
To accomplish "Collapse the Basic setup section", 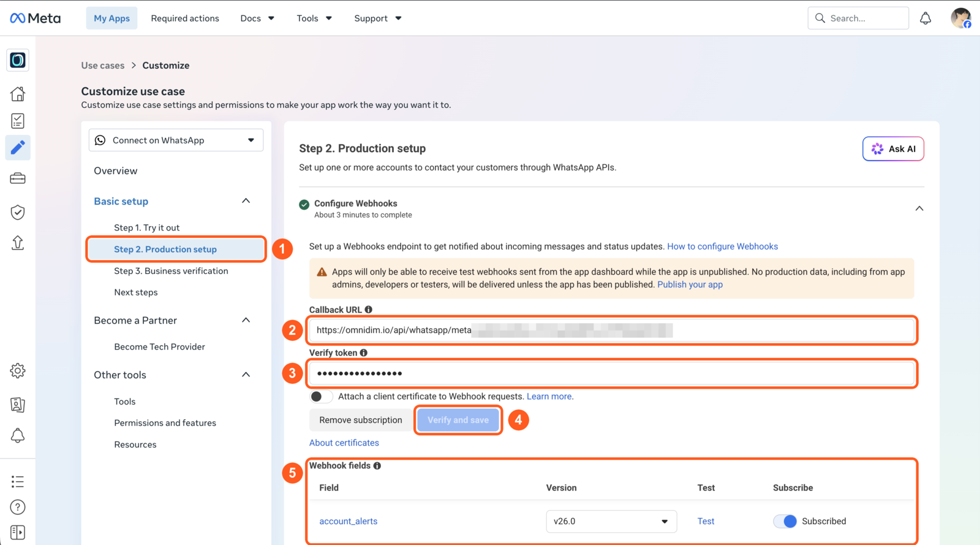I will tap(246, 201).
